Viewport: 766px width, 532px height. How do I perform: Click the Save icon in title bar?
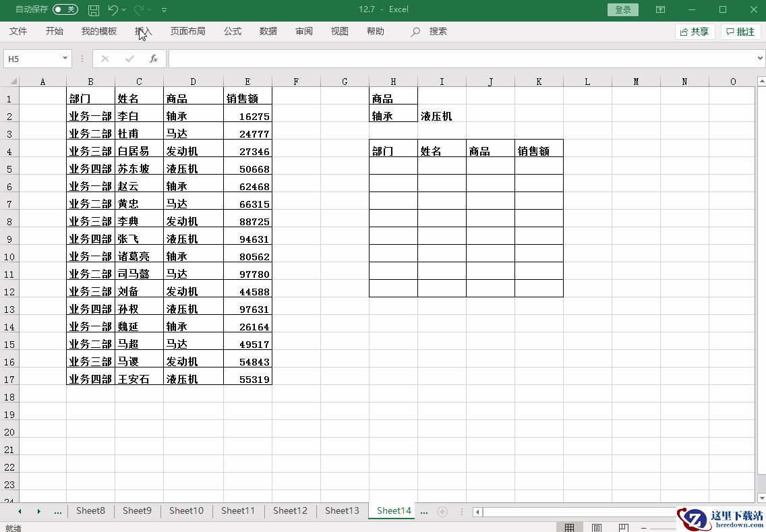coord(93,9)
